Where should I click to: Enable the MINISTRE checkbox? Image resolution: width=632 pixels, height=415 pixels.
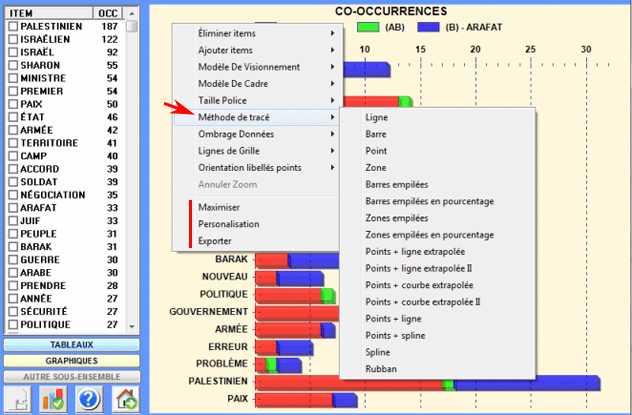[x=13, y=78]
